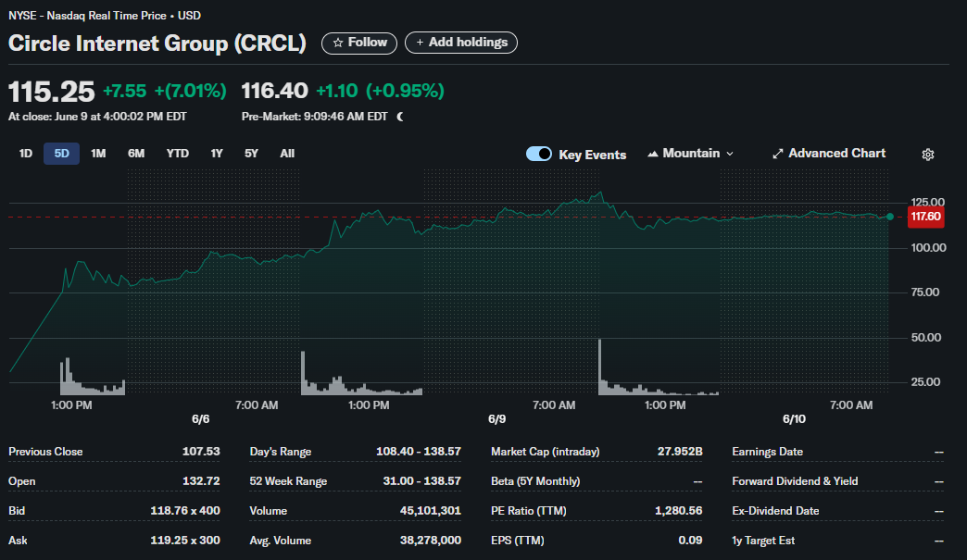Image resolution: width=967 pixels, height=560 pixels.
Task: Click the EPS (TTM) value 0.09
Action: coord(690,541)
